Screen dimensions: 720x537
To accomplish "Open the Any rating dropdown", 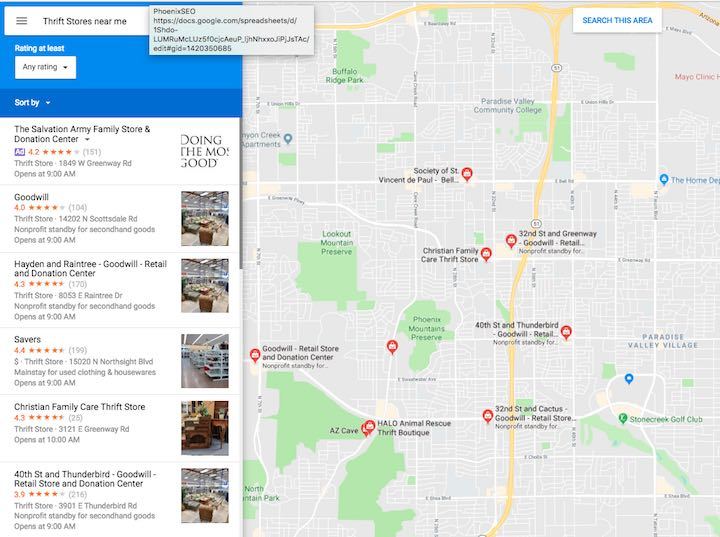I will (45, 67).
